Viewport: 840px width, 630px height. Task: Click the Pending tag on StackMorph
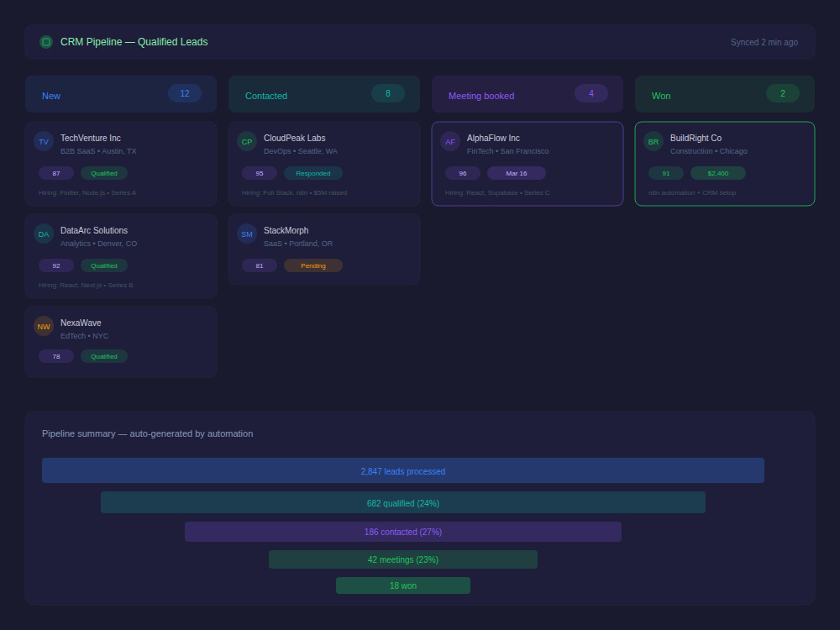tap(312, 265)
